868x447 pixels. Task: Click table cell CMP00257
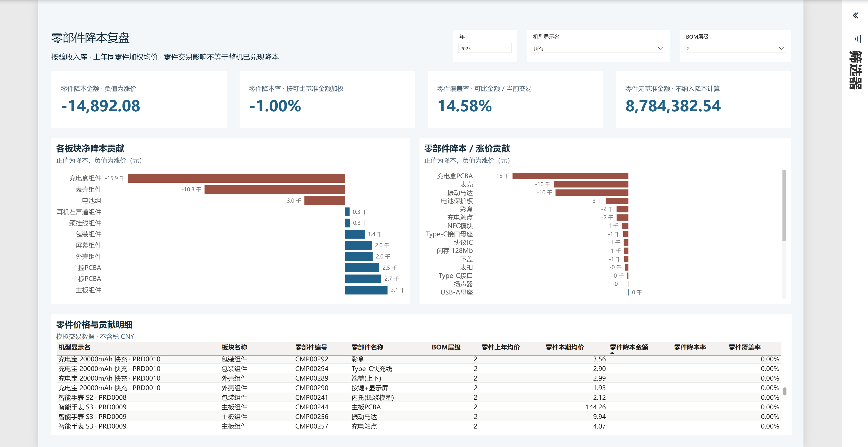point(311,426)
